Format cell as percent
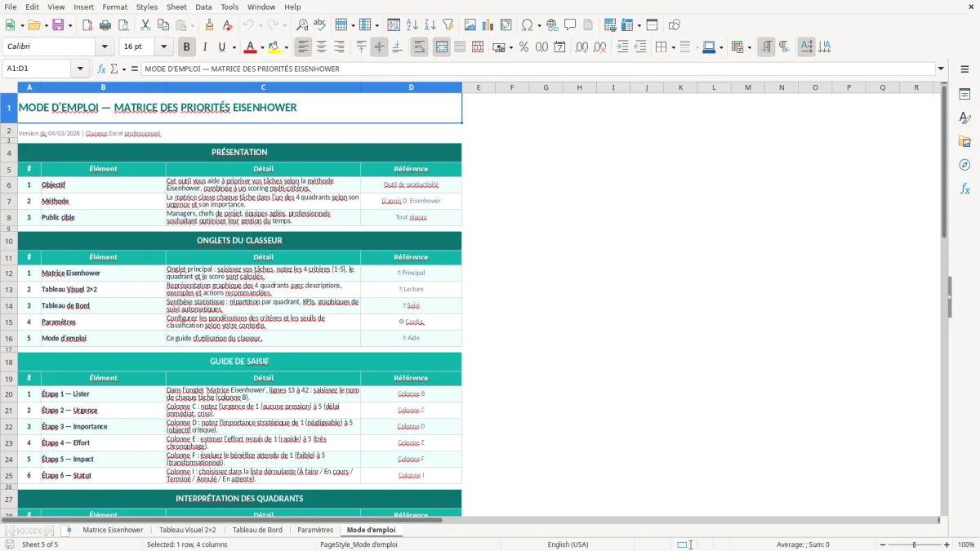980x551 pixels. point(523,47)
